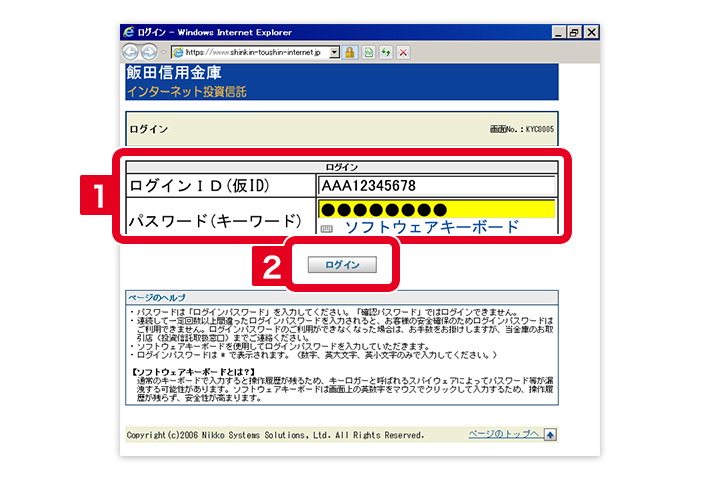This screenshot has height=480, width=720.
Task: Click the 【ソフトウェアキーボードとは?】 heading
Action: click(x=193, y=372)
